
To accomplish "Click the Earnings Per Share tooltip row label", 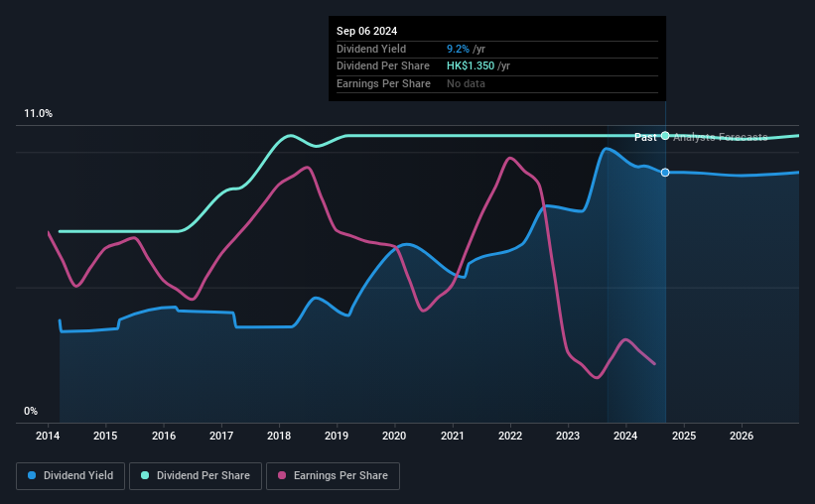I will pos(383,83).
